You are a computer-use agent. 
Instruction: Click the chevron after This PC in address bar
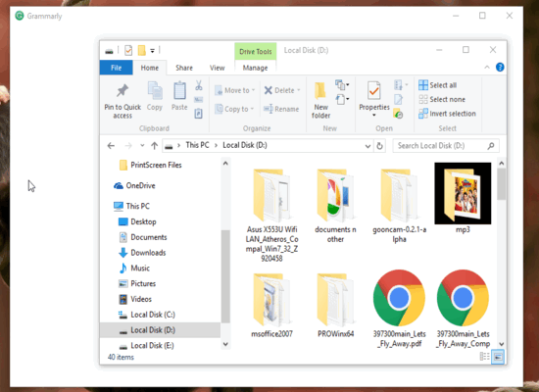click(x=216, y=145)
